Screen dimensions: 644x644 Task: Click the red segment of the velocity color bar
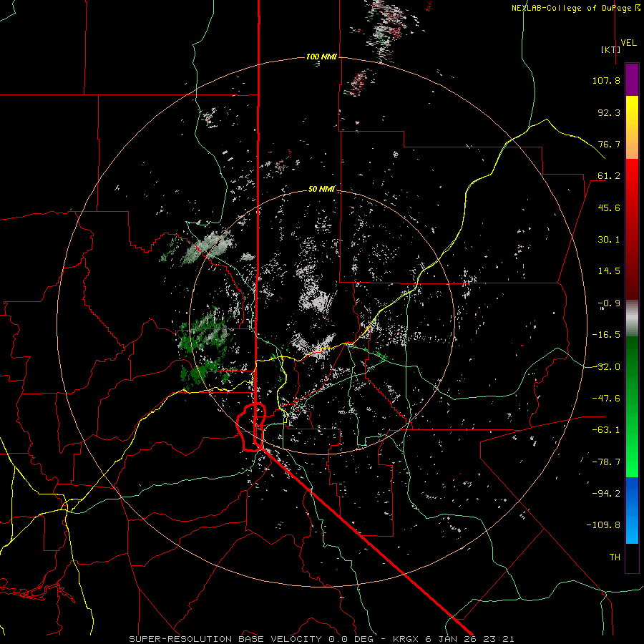point(632,229)
